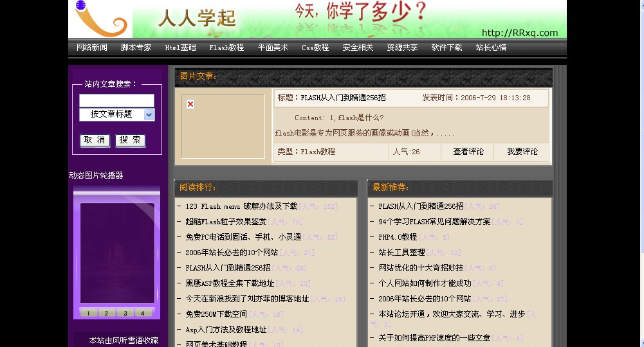Open 关于如何提高PHP速度的一些文章
Viewport: 644px width, 347px height.
click(434, 338)
